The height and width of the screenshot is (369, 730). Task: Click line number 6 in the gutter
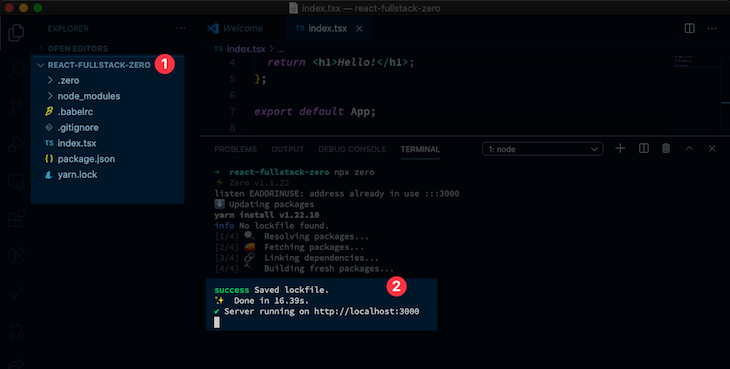(232, 95)
